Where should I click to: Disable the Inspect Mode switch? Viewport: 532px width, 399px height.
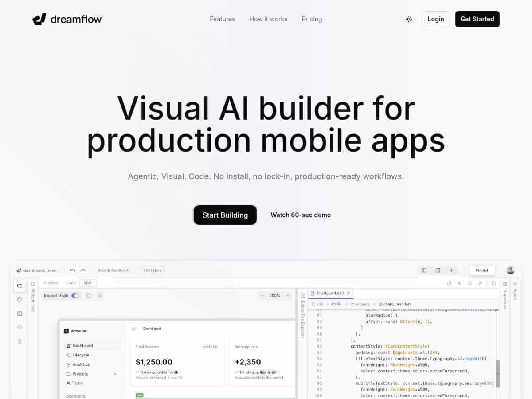[x=75, y=295]
